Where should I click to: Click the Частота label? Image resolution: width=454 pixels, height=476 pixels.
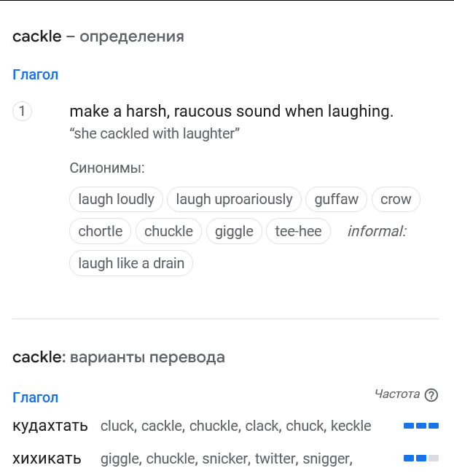pos(397,394)
